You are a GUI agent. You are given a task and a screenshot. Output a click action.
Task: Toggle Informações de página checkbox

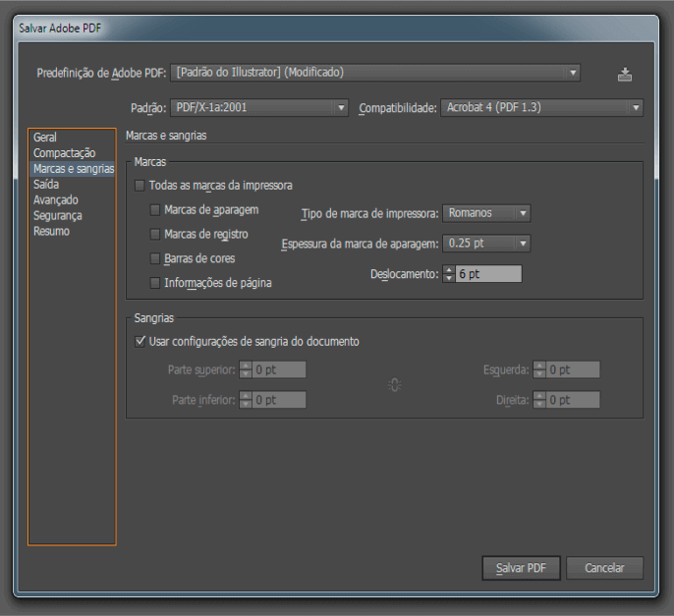[155, 283]
